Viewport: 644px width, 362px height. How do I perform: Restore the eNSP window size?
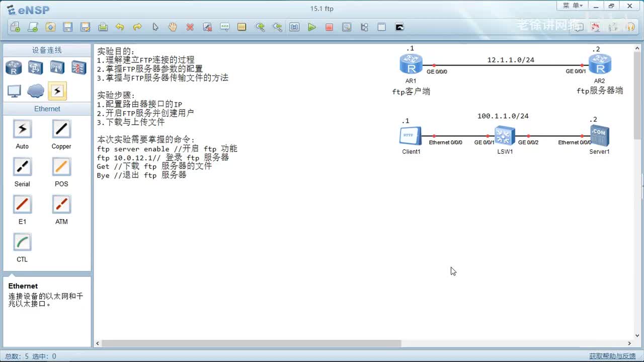(611, 6)
